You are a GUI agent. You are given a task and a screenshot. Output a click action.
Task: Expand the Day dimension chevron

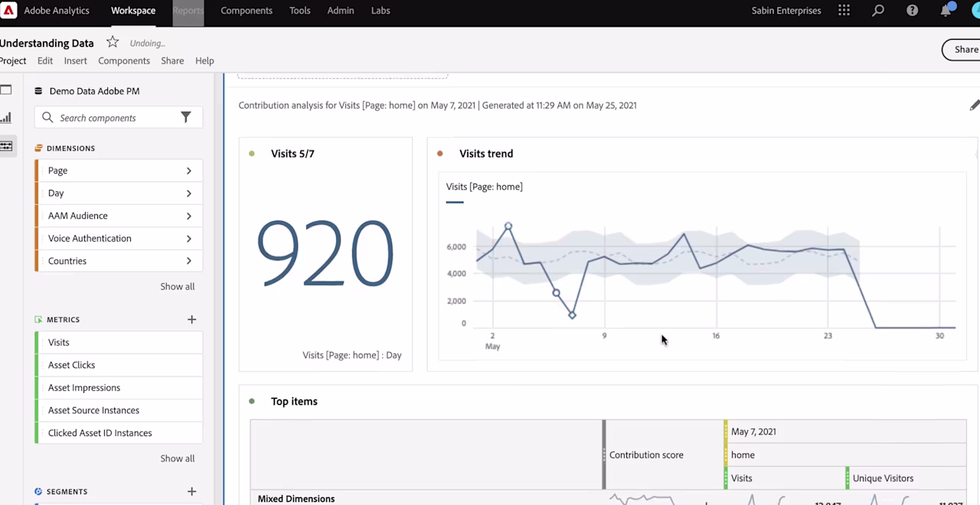pos(189,194)
